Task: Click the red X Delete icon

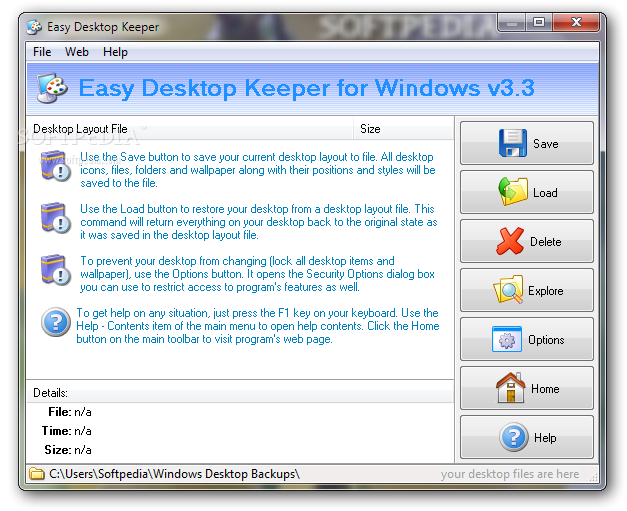Action: (x=510, y=241)
